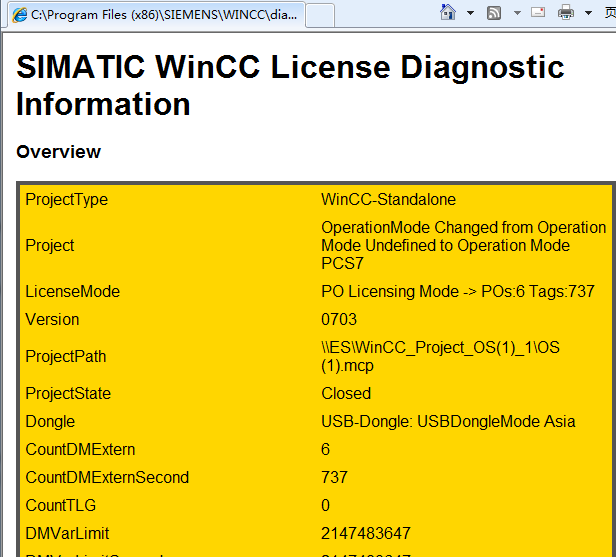
Task: Open the Page menu at the toolbar's right edge
Action: coord(608,13)
